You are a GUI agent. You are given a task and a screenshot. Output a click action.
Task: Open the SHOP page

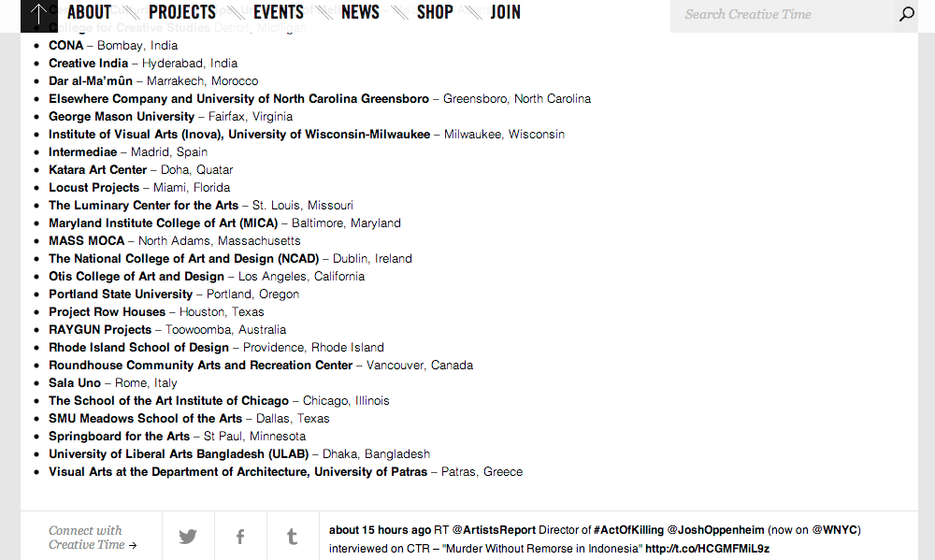point(434,13)
